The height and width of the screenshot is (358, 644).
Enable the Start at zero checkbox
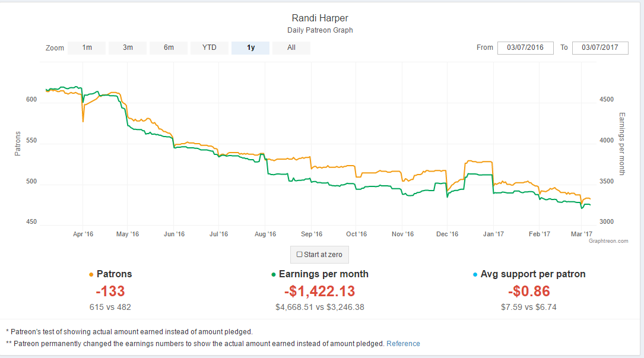coord(299,255)
